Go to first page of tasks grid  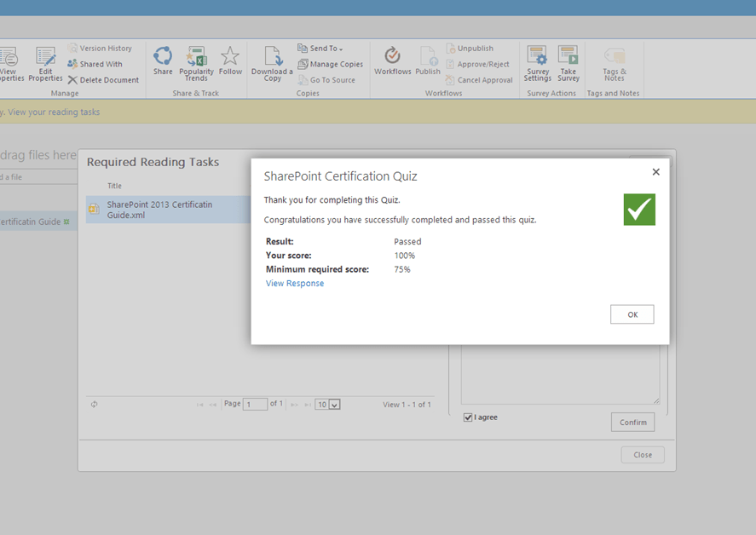(199, 405)
